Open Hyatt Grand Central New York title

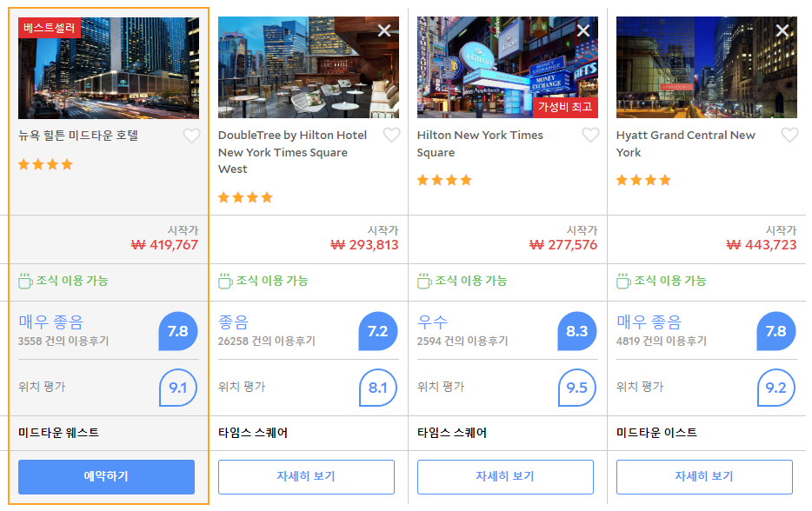pyautogui.click(x=686, y=144)
